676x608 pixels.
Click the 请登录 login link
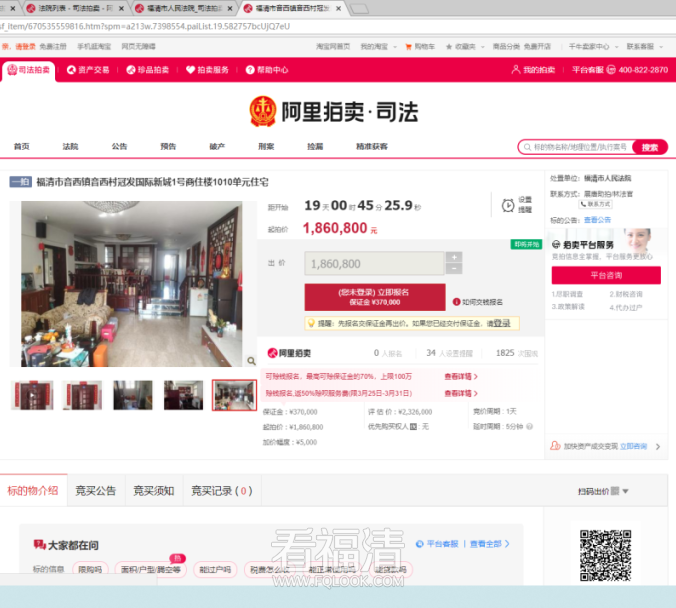tap(25, 47)
